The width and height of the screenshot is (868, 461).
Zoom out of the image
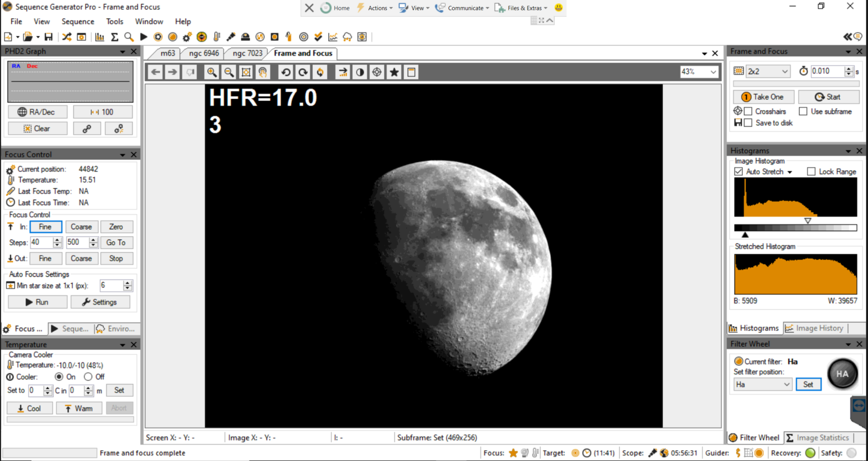229,72
